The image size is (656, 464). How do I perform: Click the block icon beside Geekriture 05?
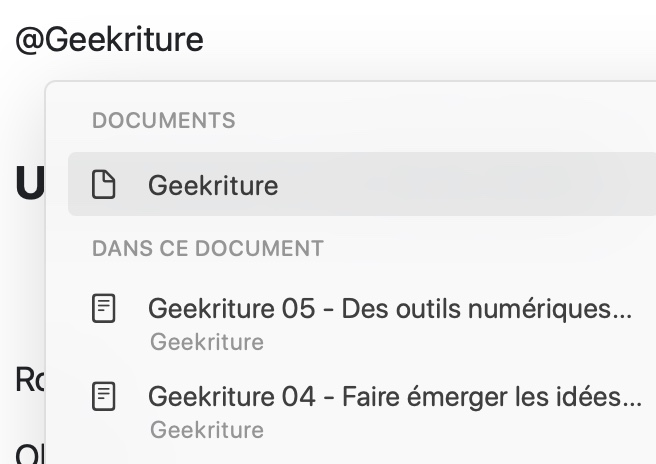pyautogui.click(x=103, y=308)
